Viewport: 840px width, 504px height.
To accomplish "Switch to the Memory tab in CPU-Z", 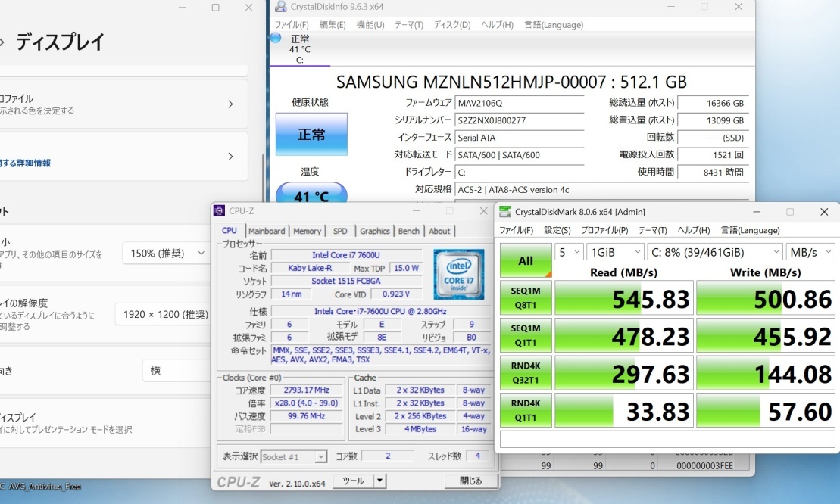I will [x=307, y=231].
